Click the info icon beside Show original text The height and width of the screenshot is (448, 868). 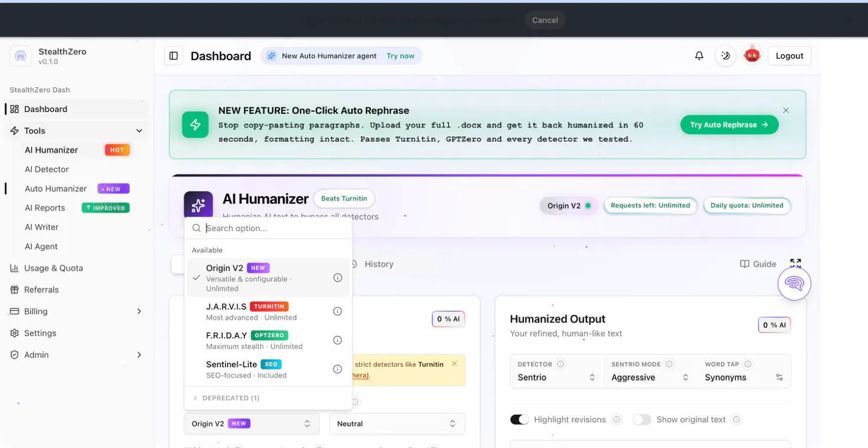pyautogui.click(x=736, y=420)
